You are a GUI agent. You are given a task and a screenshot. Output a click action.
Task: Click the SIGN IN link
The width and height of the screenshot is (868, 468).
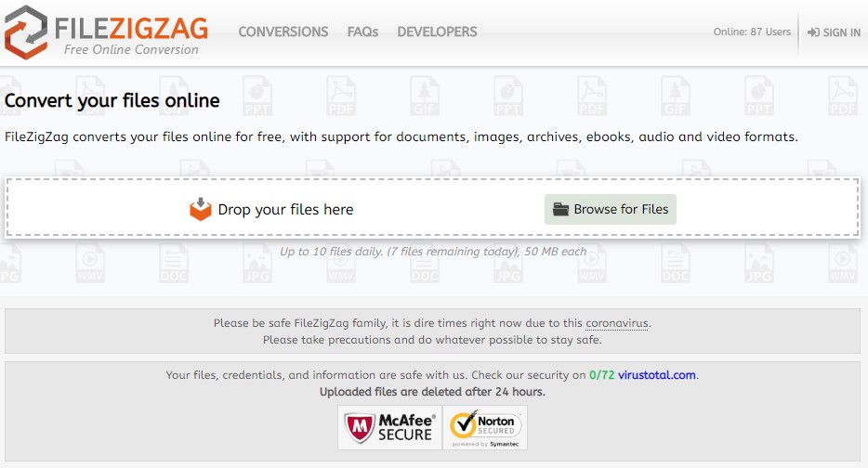834,32
